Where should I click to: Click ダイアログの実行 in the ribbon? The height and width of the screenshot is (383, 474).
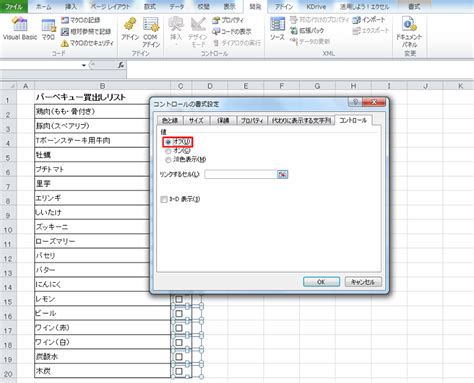coord(237,43)
